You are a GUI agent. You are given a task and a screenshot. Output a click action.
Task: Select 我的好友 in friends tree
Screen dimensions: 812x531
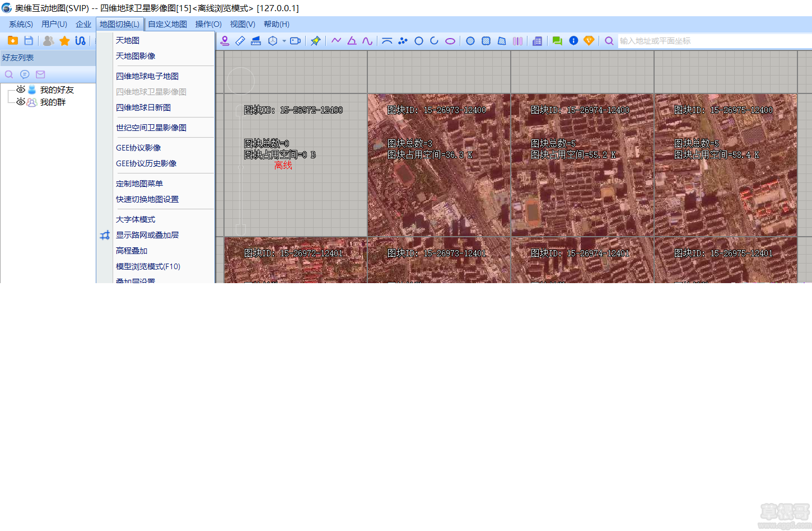tap(57, 90)
